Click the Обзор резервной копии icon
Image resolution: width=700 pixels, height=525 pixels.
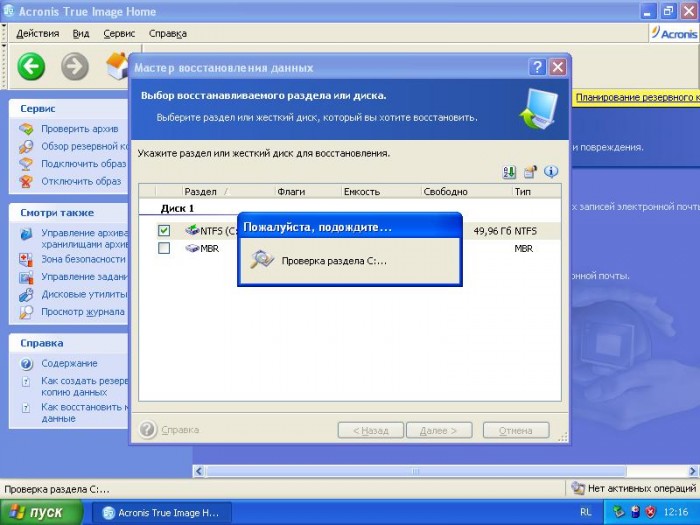tap(26, 146)
